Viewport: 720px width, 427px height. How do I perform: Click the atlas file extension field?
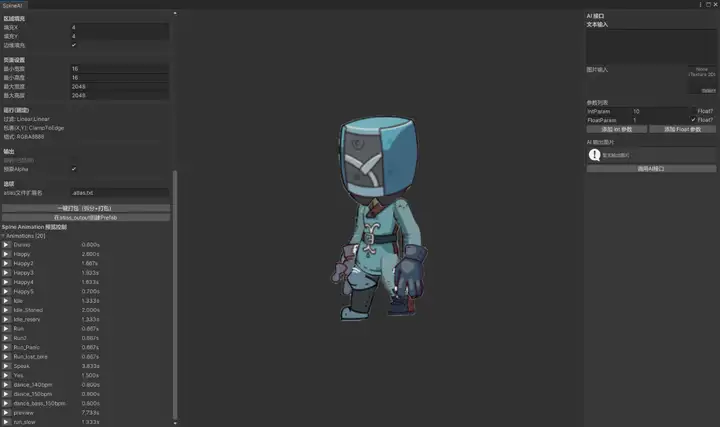pyautogui.click(x=119, y=193)
